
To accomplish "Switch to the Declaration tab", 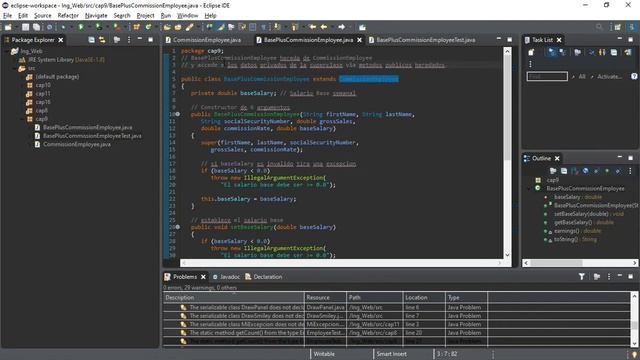I will coord(264,277).
